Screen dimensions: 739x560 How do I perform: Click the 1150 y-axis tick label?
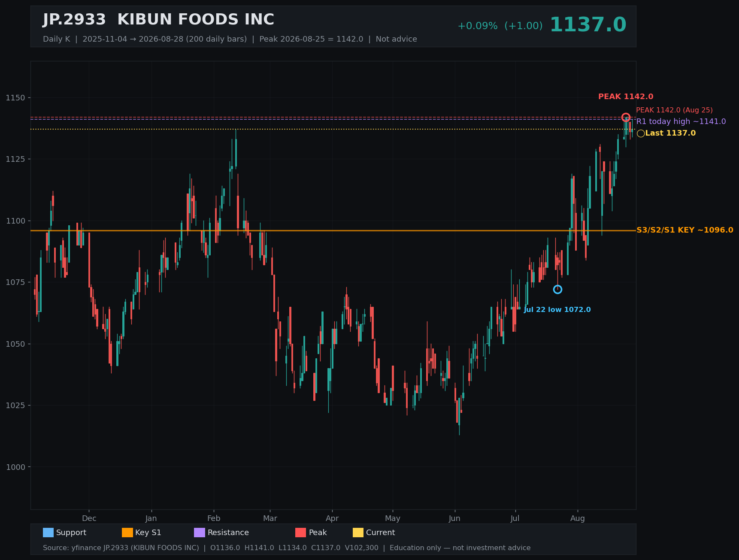tap(15, 98)
